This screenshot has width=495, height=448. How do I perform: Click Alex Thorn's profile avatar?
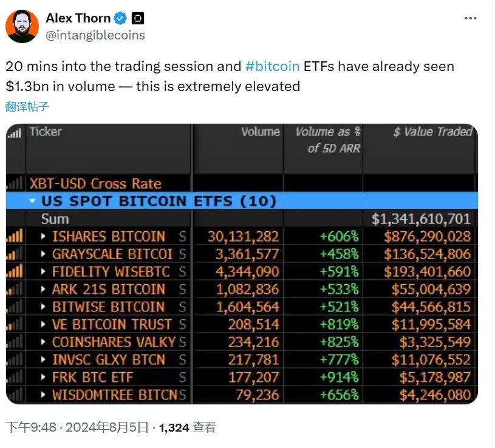click(22, 22)
